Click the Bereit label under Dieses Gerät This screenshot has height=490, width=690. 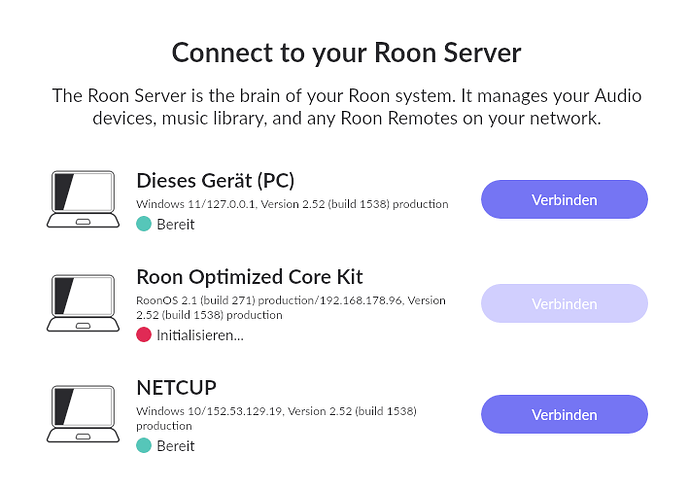[176, 224]
